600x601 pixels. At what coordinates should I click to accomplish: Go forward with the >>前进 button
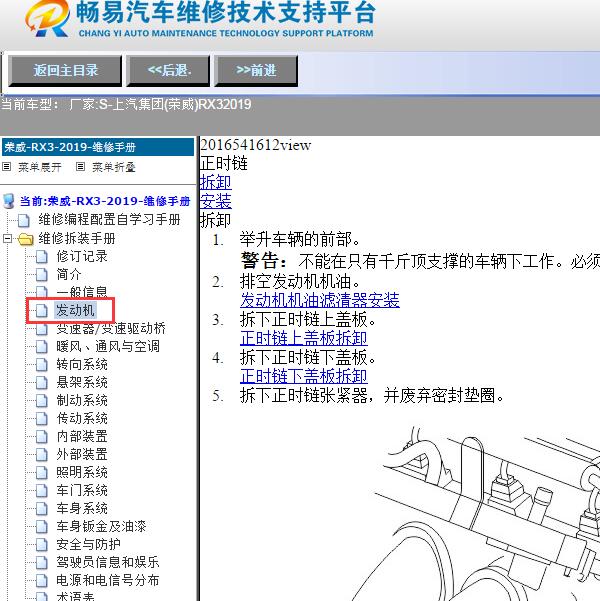tap(256, 71)
